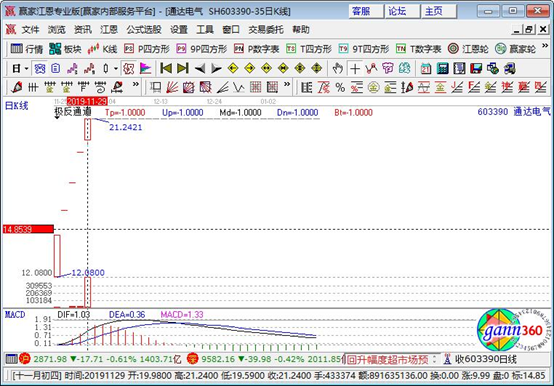Click the 主页 button
This screenshot has height=386, width=554.
(439, 11)
